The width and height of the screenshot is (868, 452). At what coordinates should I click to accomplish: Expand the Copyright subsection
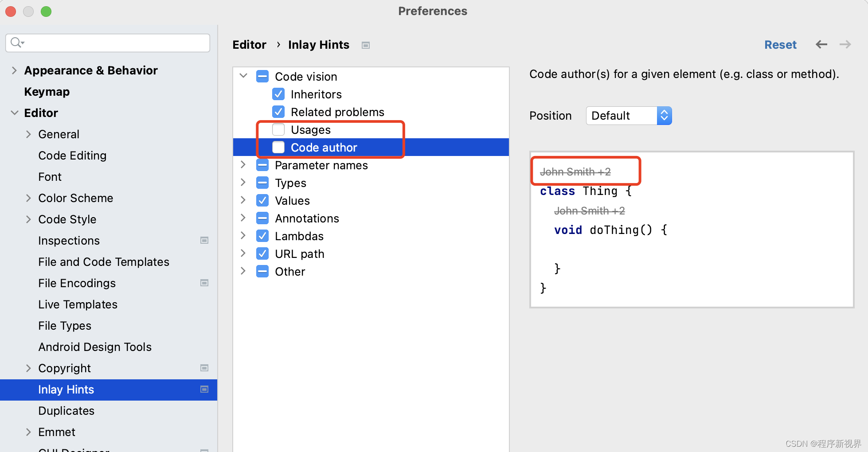pos(28,368)
